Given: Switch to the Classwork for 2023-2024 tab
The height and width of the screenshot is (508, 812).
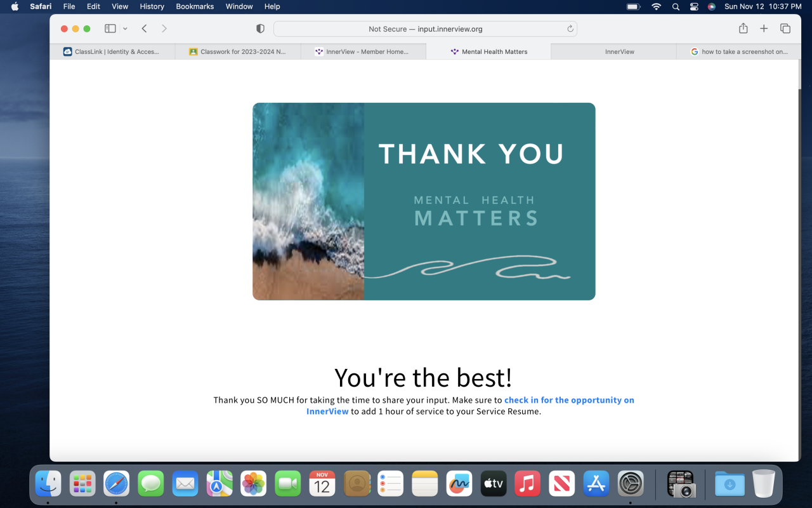Looking at the screenshot, I should coord(238,52).
